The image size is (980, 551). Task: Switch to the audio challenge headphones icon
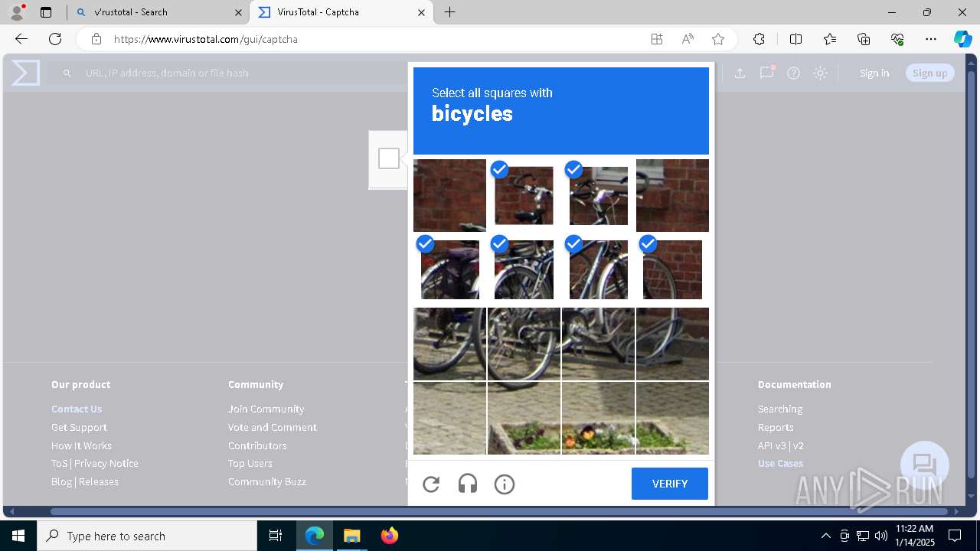[x=468, y=484]
